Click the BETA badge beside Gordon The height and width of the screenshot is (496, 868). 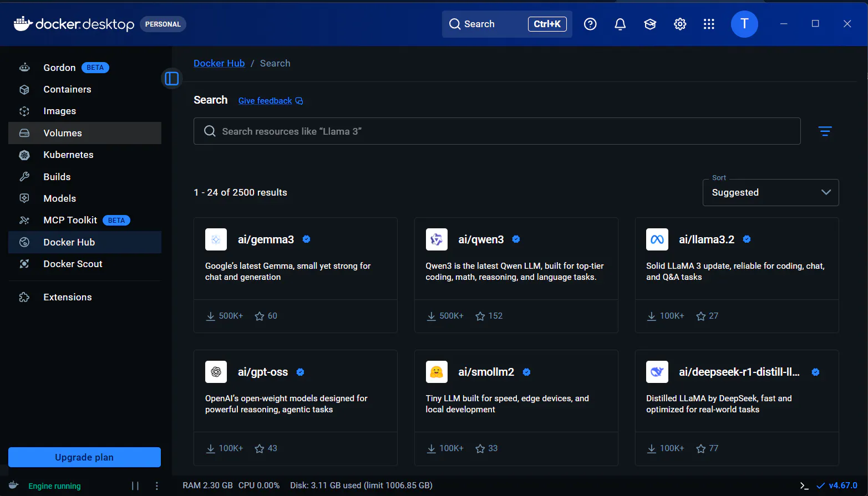click(x=95, y=68)
